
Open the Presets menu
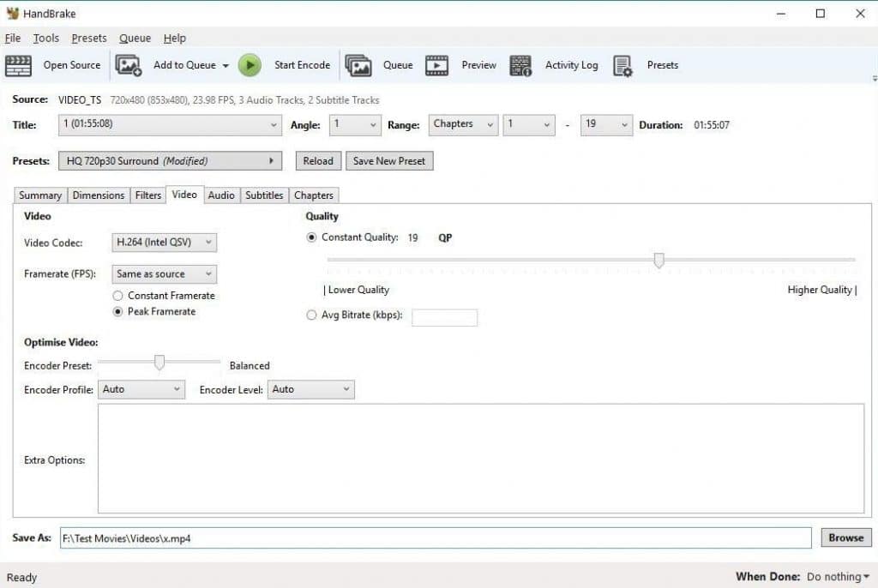(89, 38)
